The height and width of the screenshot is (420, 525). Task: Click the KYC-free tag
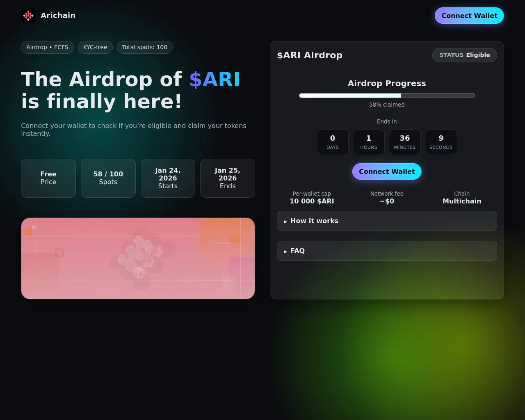[x=95, y=48]
